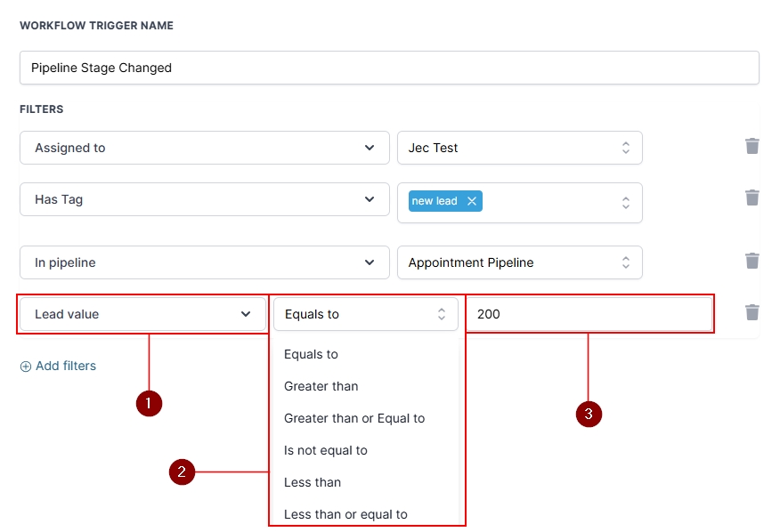This screenshot has width=780, height=532.
Task: Open the Jec Test assignee selector
Action: coord(519,148)
